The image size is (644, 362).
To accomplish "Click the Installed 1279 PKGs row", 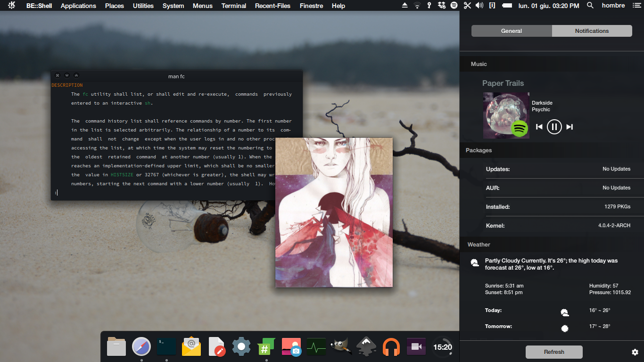I will [x=558, y=206].
